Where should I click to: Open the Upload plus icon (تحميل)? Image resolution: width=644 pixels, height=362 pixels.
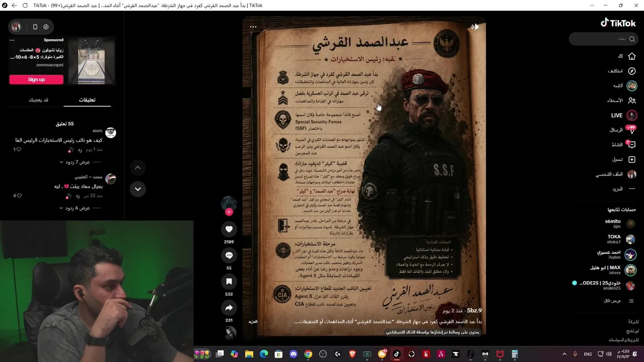click(632, 159)
